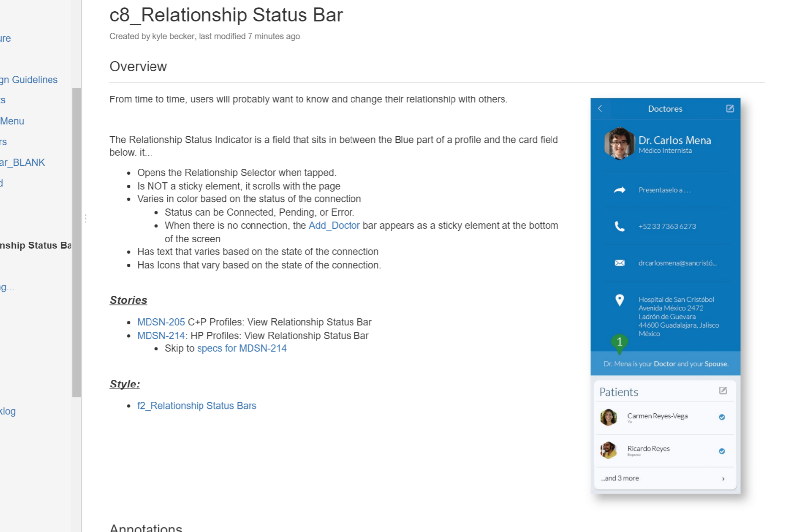Click the sidebar vertical scrollbar
This screenshot has height=532, width=803.
pos(76,242)
